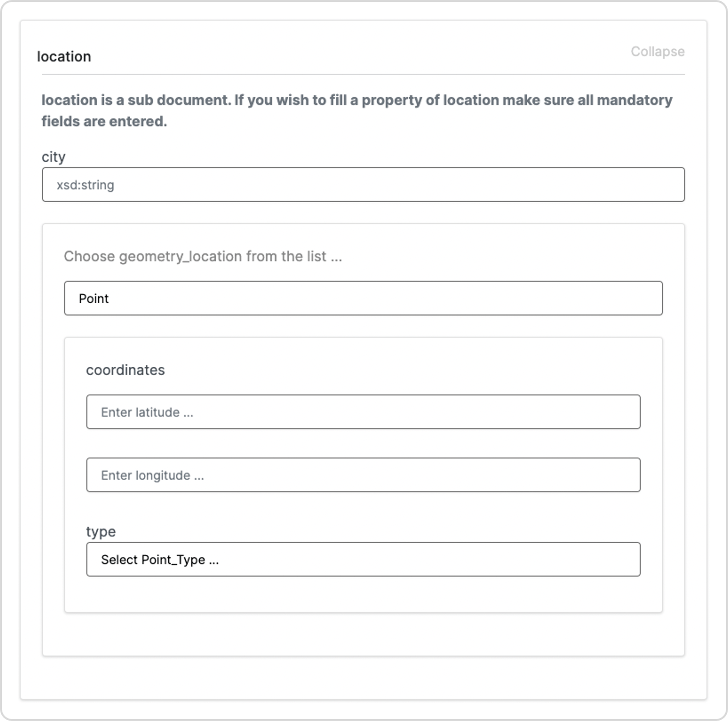Click the coordinates heading label
This screenshot has width=728, height=721.
(125, 370)
